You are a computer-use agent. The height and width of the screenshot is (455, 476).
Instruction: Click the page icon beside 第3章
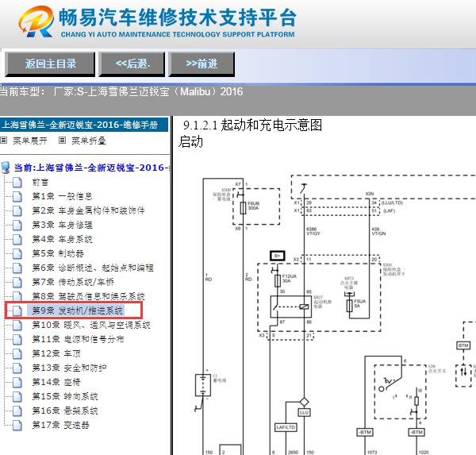pyautogui.click(x=17, y=226)
